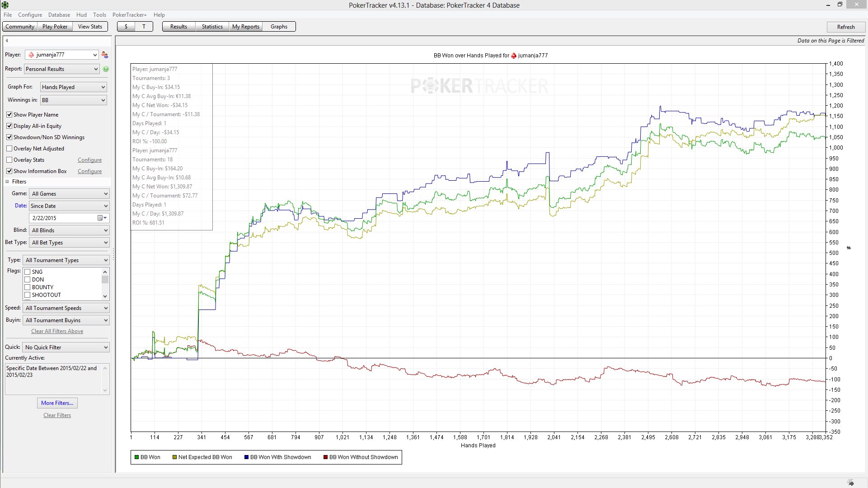Click the cash games $ button
Image resolution: width=868 pixels, height=488 pixels.
(x=126, y=27)
